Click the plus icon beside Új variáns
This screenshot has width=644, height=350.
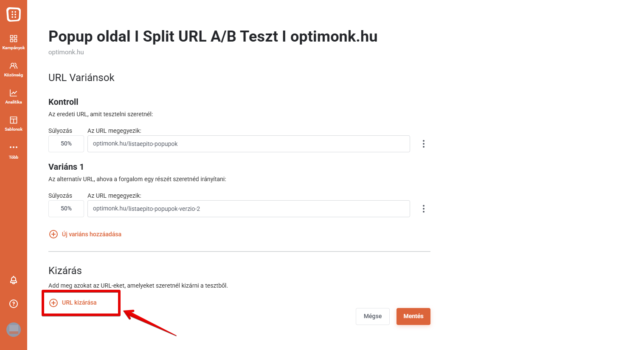tap(53, 234)
